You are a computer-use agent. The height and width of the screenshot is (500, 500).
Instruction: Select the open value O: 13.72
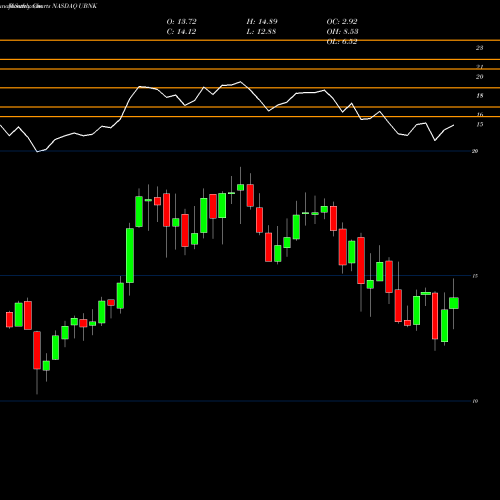[x=181, y=22]
